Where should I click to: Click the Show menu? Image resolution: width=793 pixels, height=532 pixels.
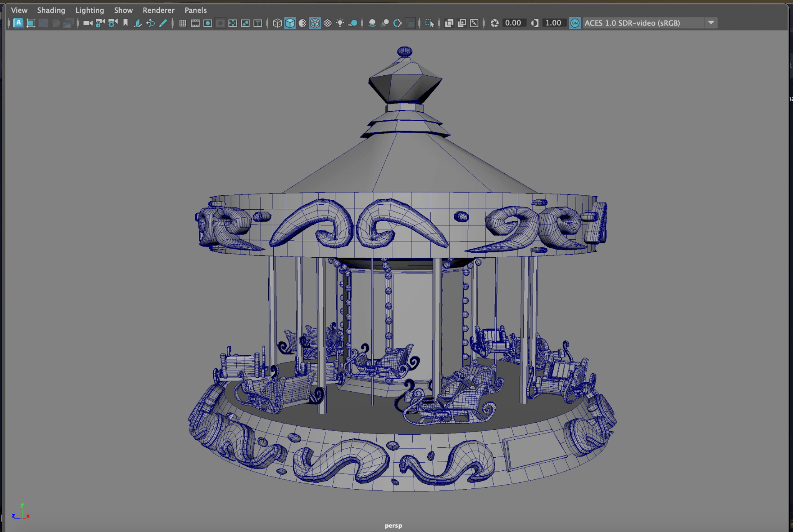point(123,10)
